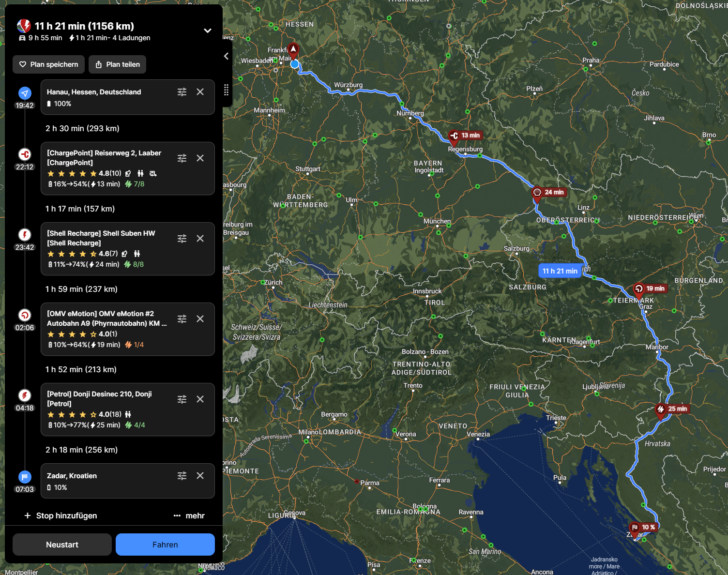Click the 1 h 59 min (237 km) leg

tap(81, 289)
